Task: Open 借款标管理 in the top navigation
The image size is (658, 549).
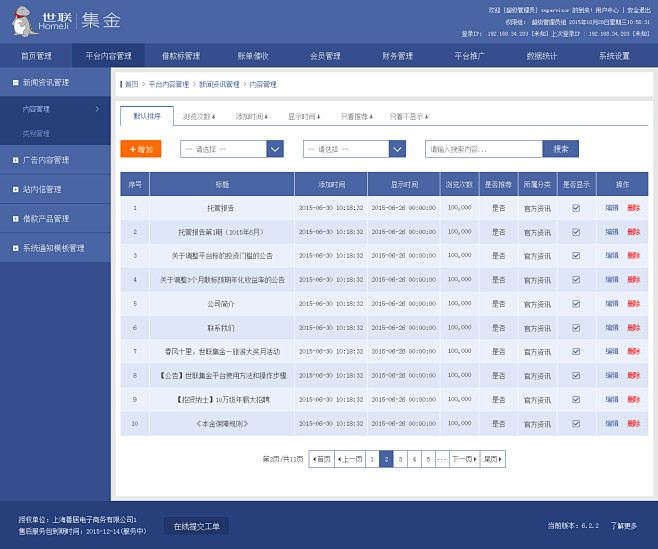Action: 181,55
